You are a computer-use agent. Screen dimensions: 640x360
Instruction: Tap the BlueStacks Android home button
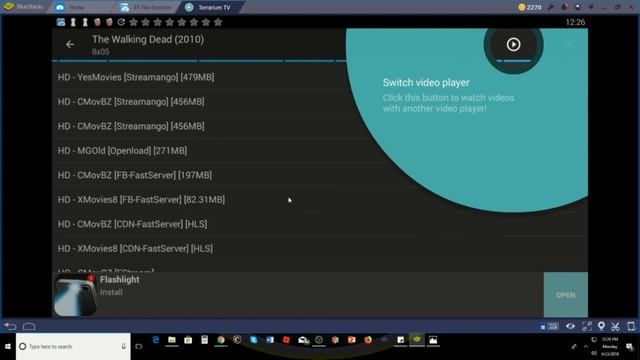tap(29, 327)
